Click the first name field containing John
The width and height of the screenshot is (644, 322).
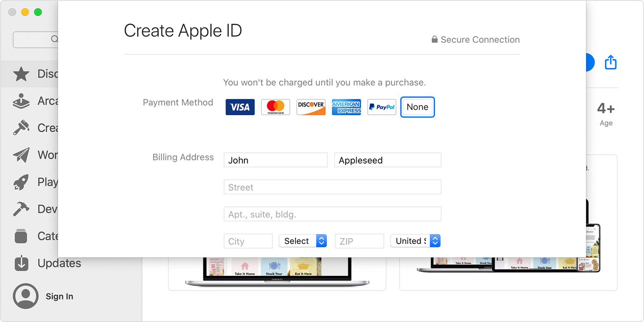275,160
